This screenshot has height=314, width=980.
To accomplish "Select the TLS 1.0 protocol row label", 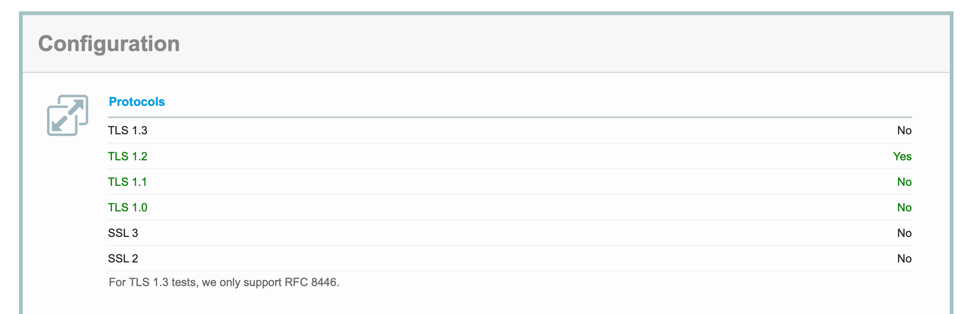I will (x=128, y=208).
